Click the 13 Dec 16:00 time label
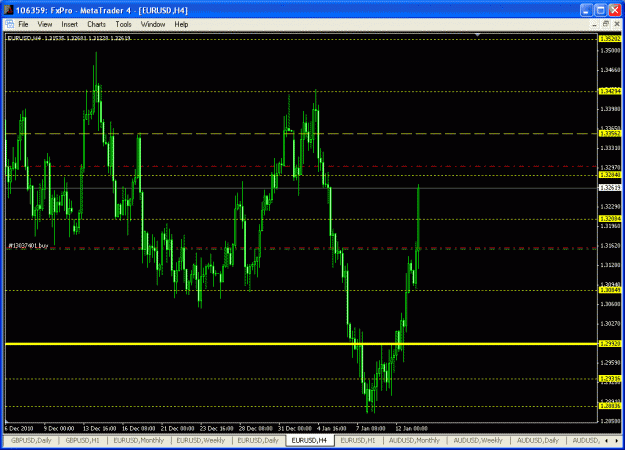 99,428
